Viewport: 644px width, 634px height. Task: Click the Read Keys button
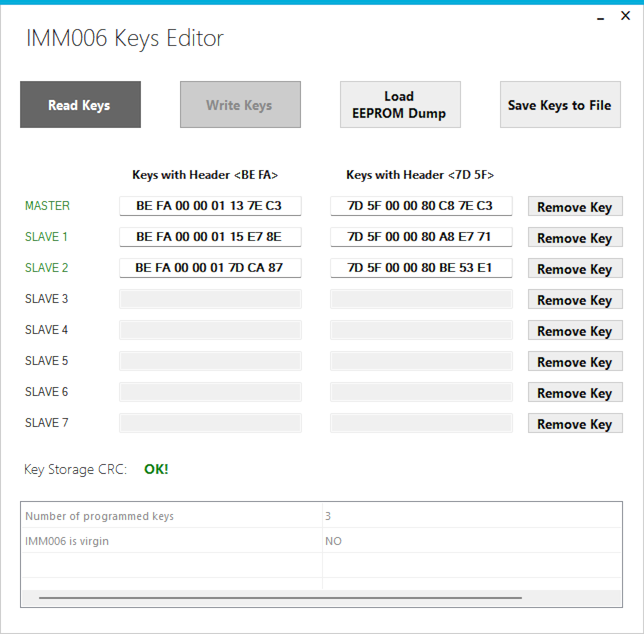click(80, 104)
